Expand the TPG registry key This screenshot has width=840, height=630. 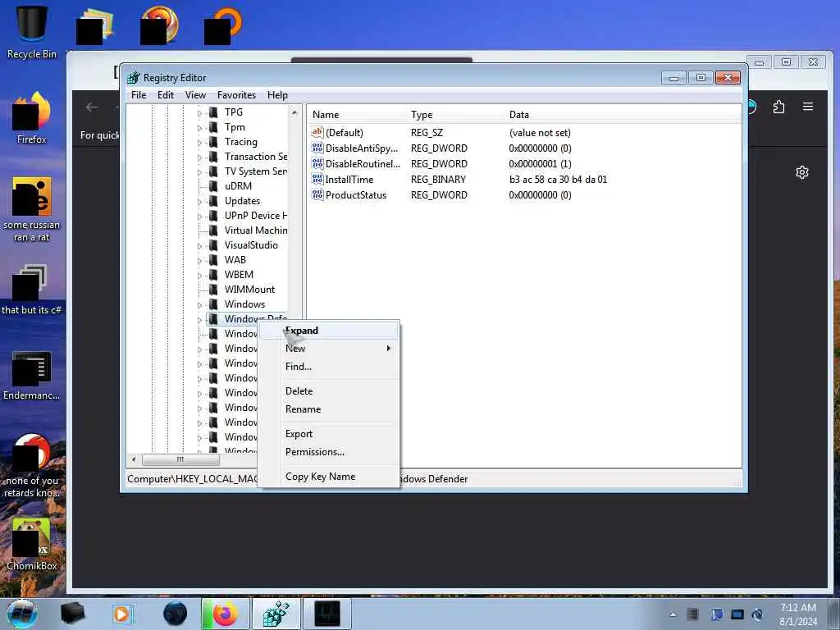(200, 113)
